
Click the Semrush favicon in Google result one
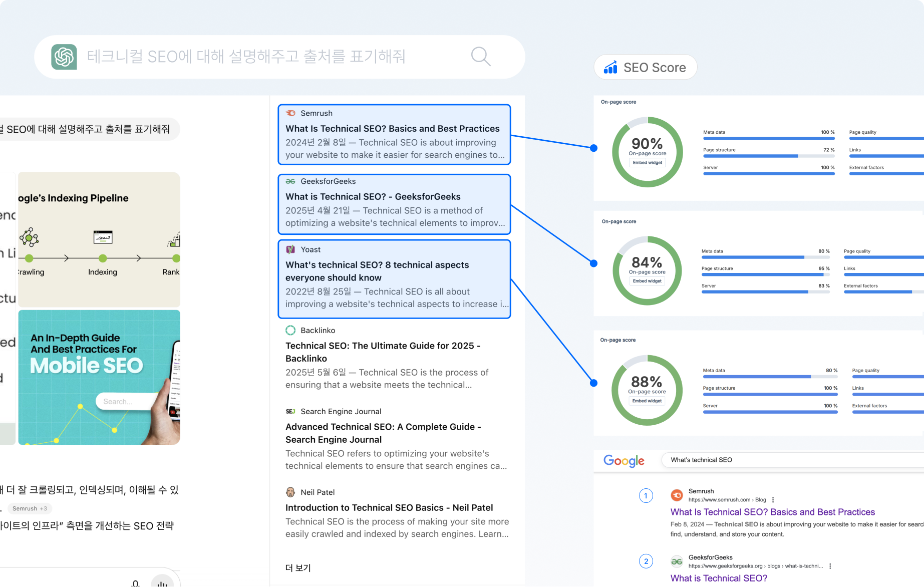[x=677, y=495]
